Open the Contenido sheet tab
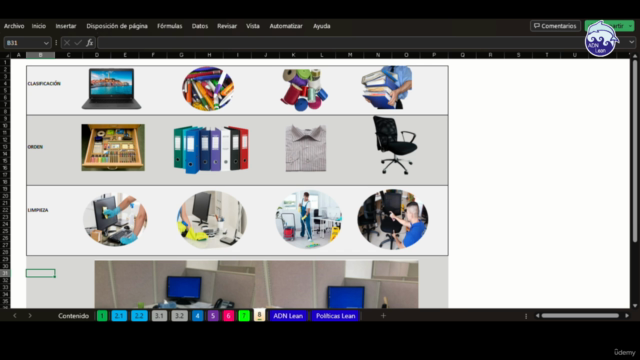Screen dimensions: 640x360 tap(73, 316)
